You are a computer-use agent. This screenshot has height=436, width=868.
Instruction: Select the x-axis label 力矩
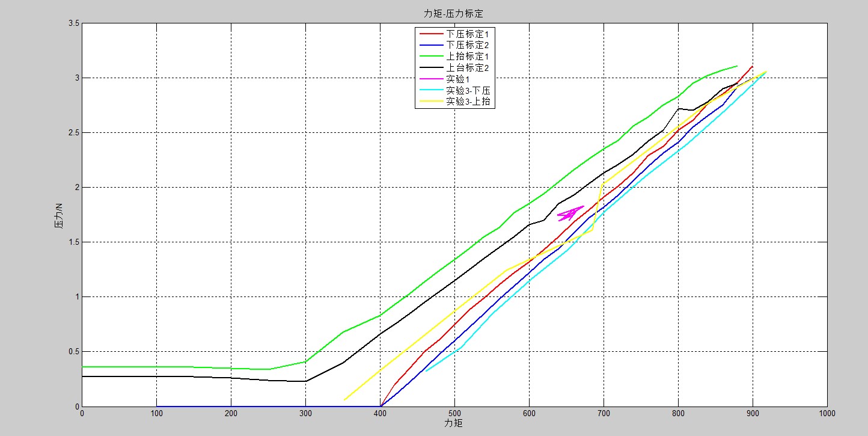pyautogui.click(x=454, y=423)
